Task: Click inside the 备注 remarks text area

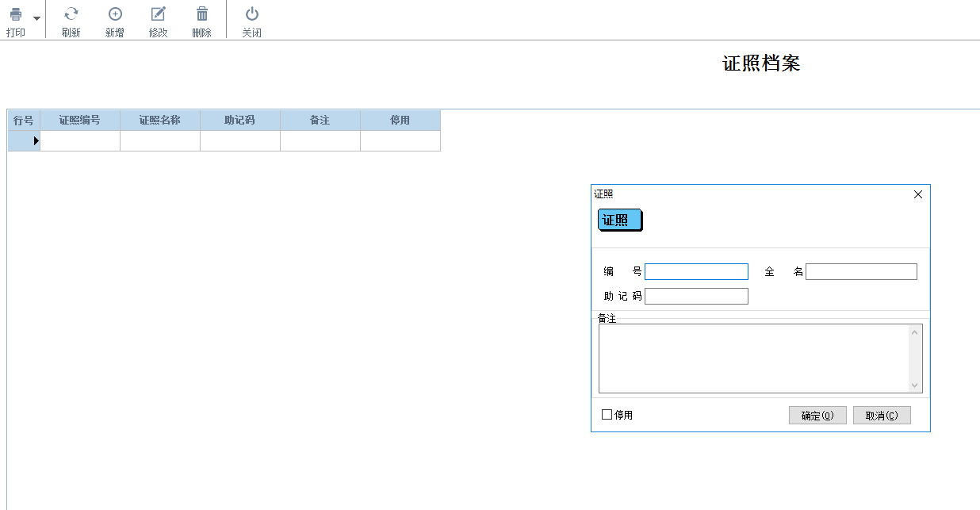Action: click(753, 358)
